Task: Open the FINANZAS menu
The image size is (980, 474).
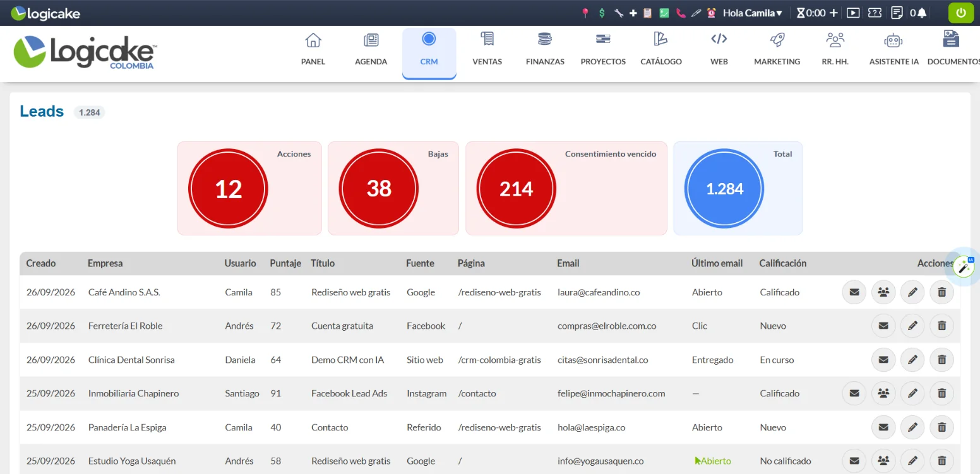Action: 545,49
